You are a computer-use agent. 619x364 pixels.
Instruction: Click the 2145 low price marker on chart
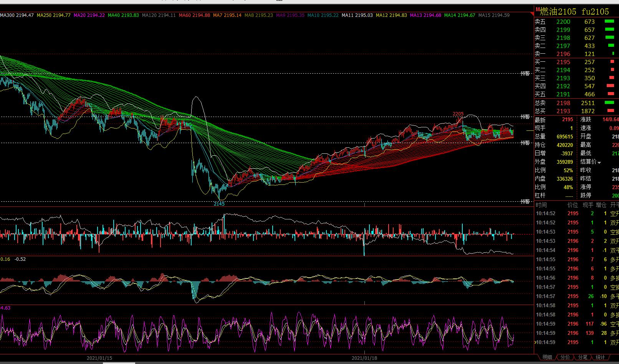[219, 204]
